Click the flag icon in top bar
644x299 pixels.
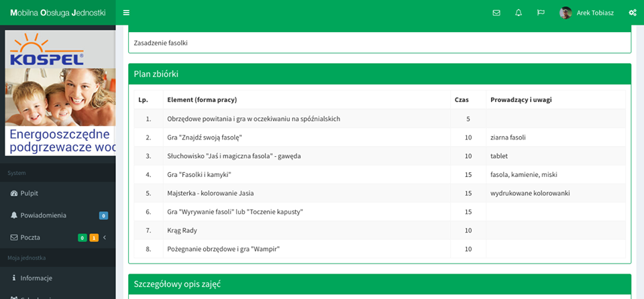[x=541, y=13]
